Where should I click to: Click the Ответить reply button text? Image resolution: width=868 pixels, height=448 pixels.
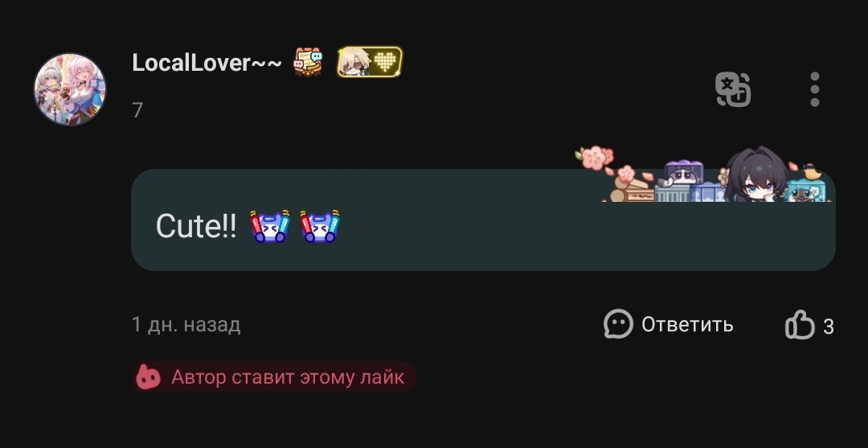[x=687, y=324]
